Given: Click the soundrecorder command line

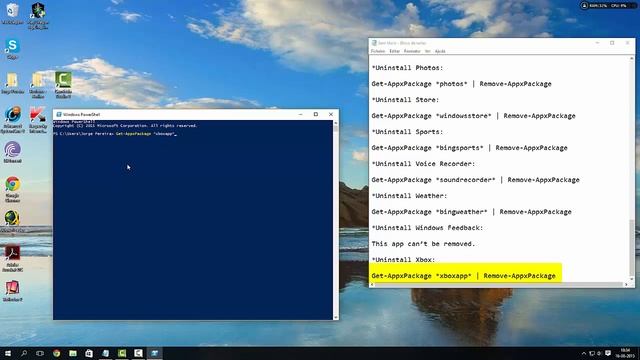Looking at the screenshot, I should (476, 180).
